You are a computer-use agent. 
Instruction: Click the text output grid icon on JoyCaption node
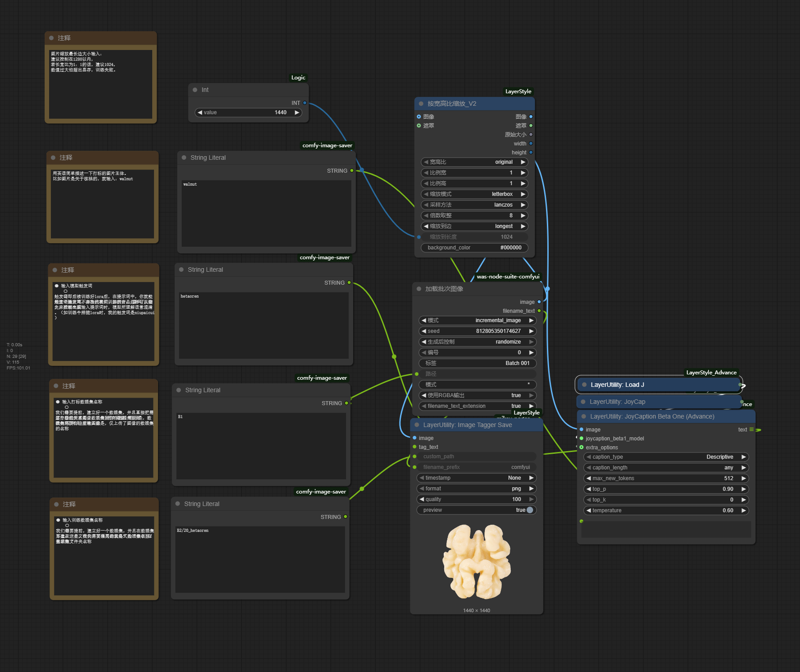click(751, 429)
